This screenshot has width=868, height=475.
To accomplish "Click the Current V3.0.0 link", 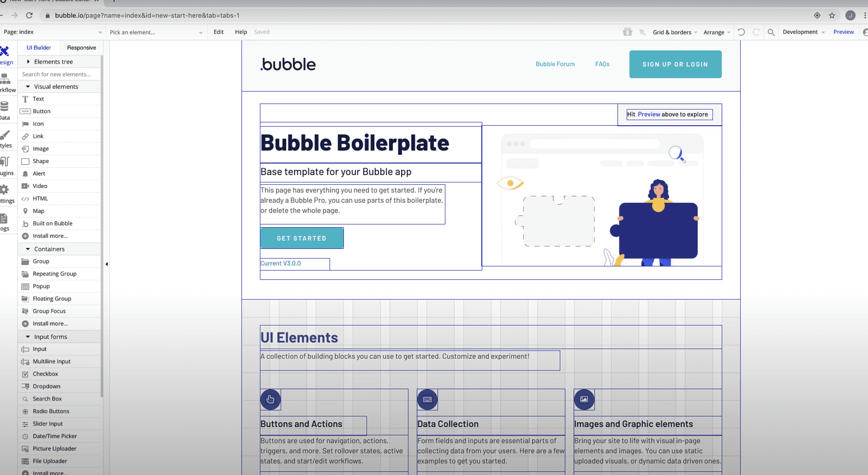I will [x=280, y=263].
